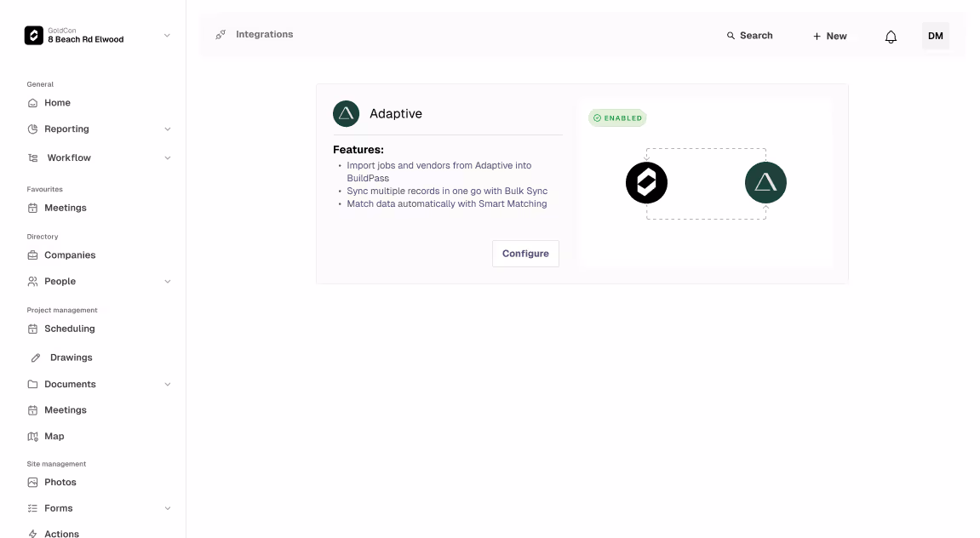Click the Reporting pie chart icon
This screenshot has width=980, height=538.
(32, 129)
